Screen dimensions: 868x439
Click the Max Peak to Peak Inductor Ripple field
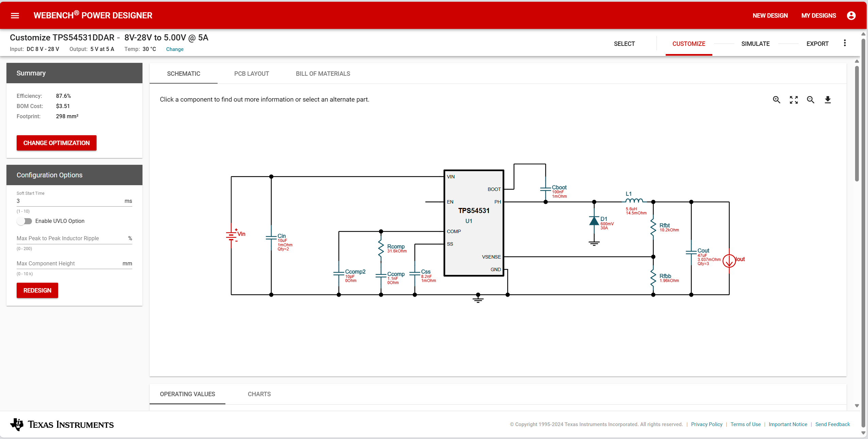(x=74, y=239)
